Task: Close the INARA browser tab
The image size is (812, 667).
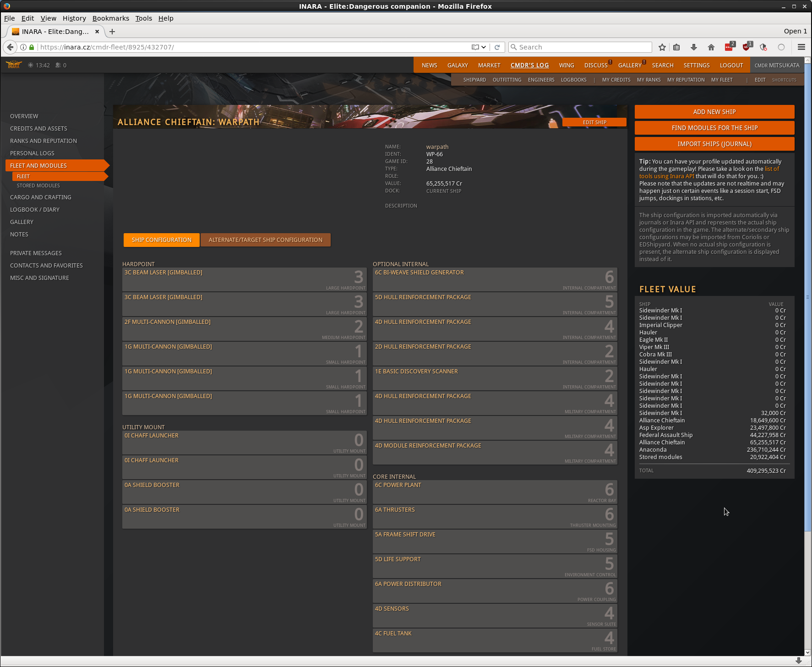Action: coord(97,32)
